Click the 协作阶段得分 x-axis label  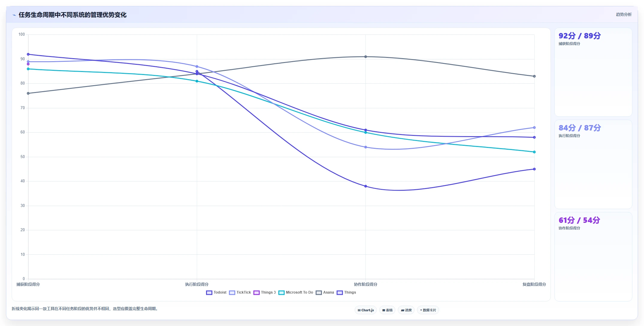[x=365, y=284]
